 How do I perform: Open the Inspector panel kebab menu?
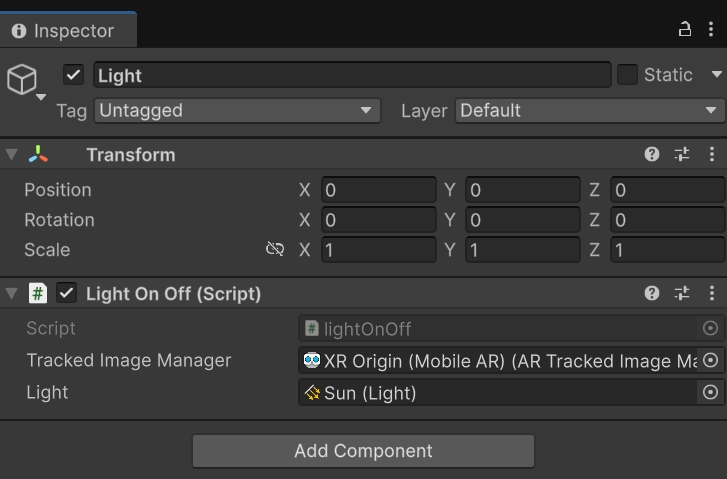pos(711,29)
